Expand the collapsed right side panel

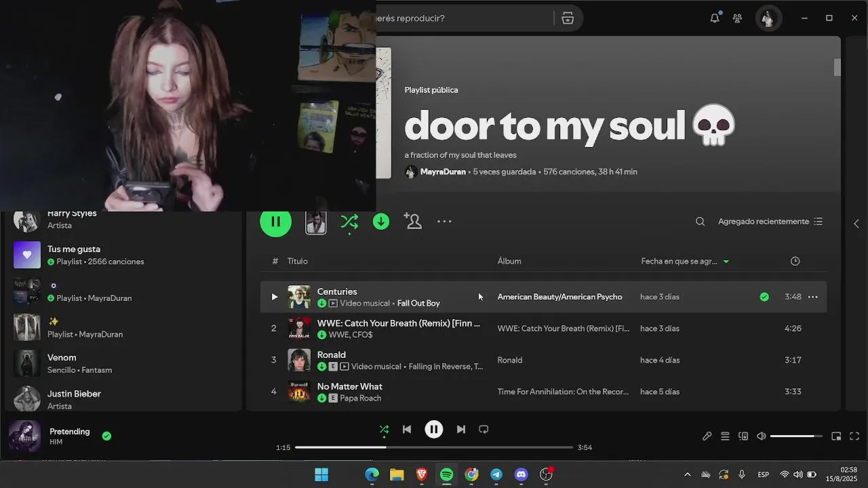pos(856,224)
